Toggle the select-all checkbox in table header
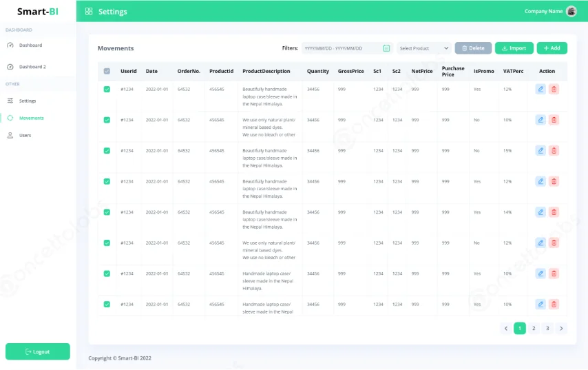This screenshot has height=370, width=588. coord(107,71)
